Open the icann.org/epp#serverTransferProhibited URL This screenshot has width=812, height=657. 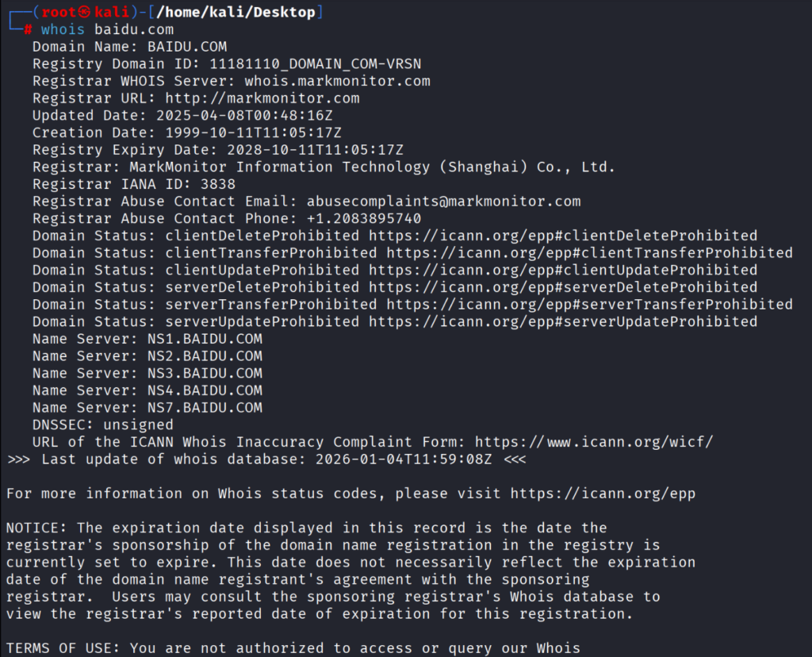[589, 305]
